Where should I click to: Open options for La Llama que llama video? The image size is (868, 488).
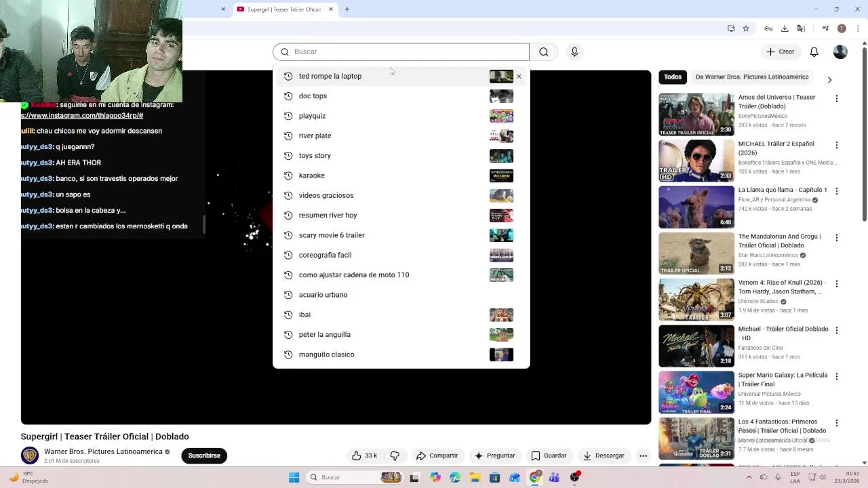click(x=836, y=192)
